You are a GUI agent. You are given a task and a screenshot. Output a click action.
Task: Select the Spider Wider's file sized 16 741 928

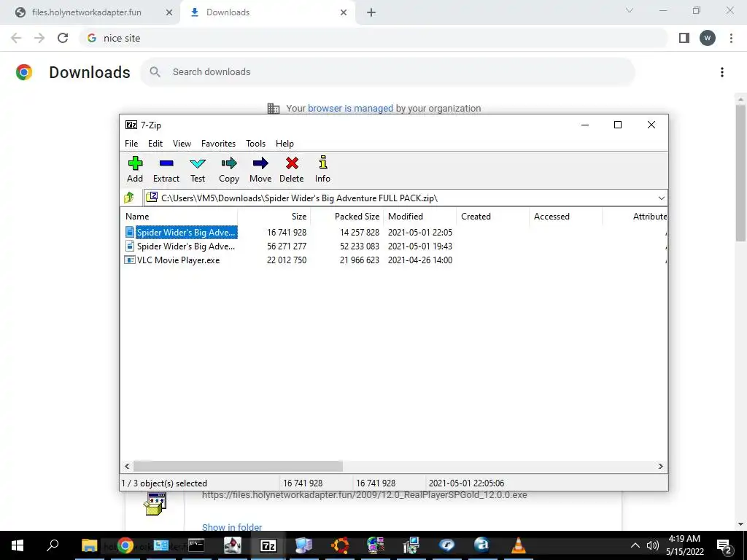click(181, 233)
